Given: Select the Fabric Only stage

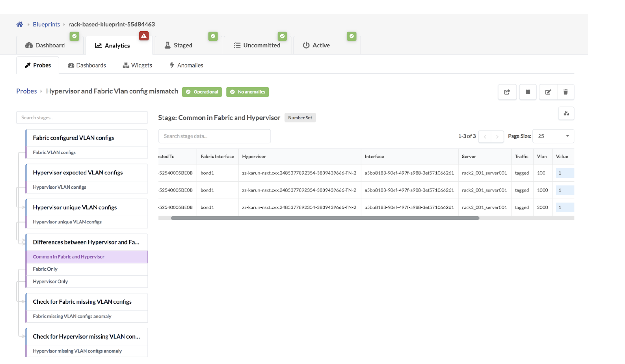Looking at the screenshot, I should point(45,269).
